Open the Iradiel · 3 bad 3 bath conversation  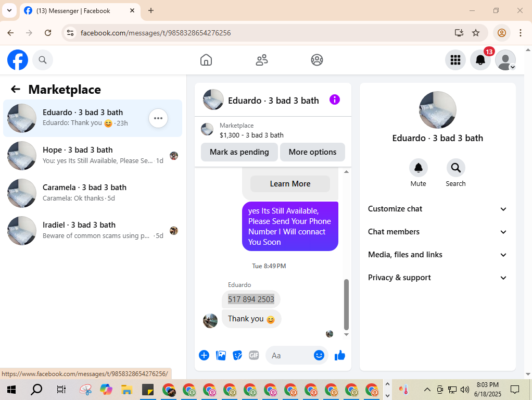click(x=93, y=231)
